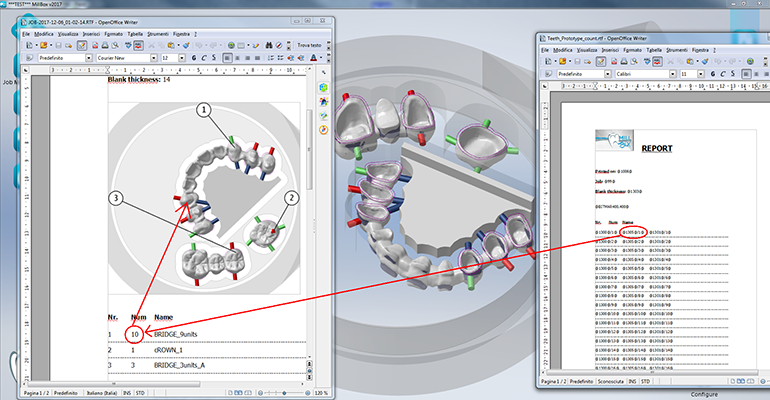Image resolution: width=770 pixels, height=400 pixels.
Task: Click Format paintbrush in JOB report window
Action: coord(186,45)
